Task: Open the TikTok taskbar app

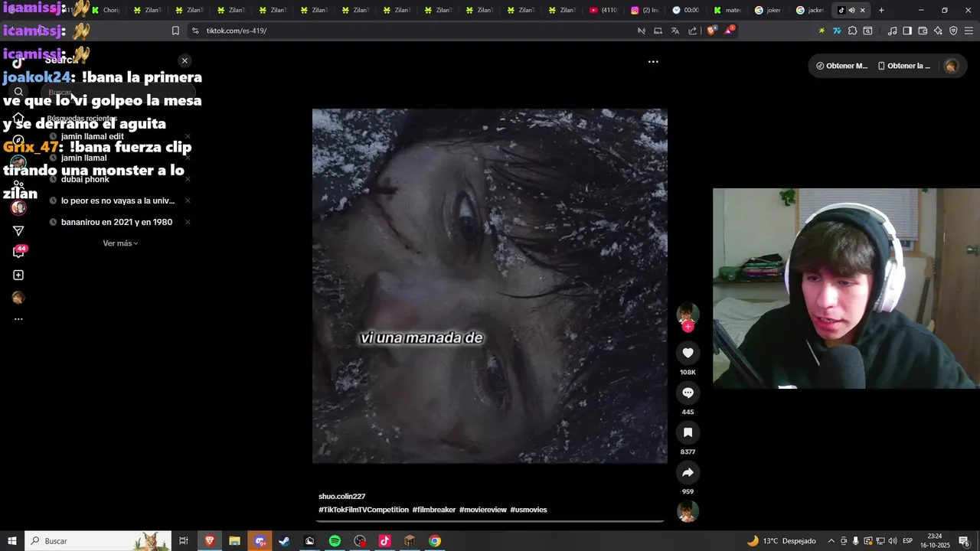Action: pos(384,541)
